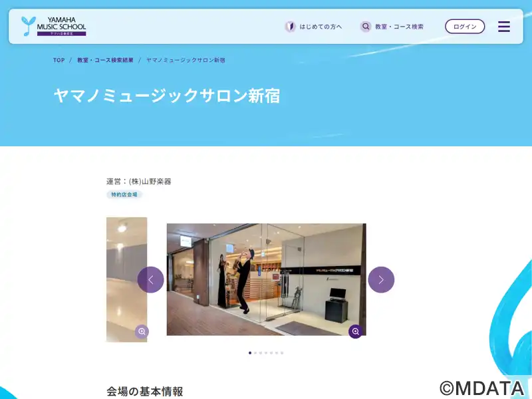532x399 pixels.
Task: Click the 特約店会場 tag
Action: point(124,194)
